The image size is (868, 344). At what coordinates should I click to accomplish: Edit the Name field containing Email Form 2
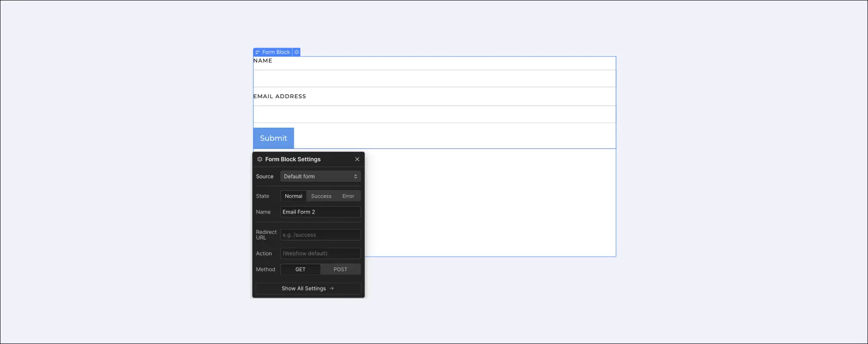pos(321,212)
